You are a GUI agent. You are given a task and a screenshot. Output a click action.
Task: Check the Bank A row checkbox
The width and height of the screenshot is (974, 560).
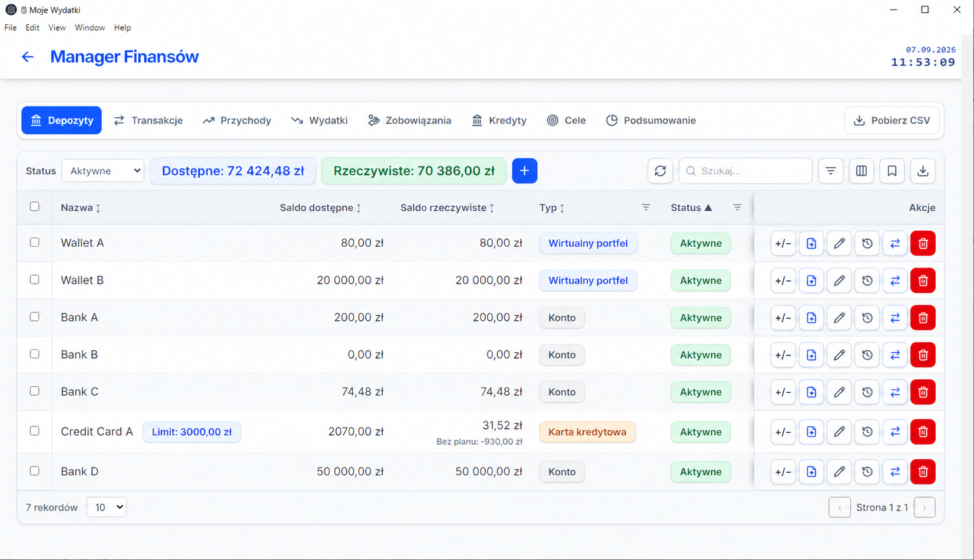(35, 317)
